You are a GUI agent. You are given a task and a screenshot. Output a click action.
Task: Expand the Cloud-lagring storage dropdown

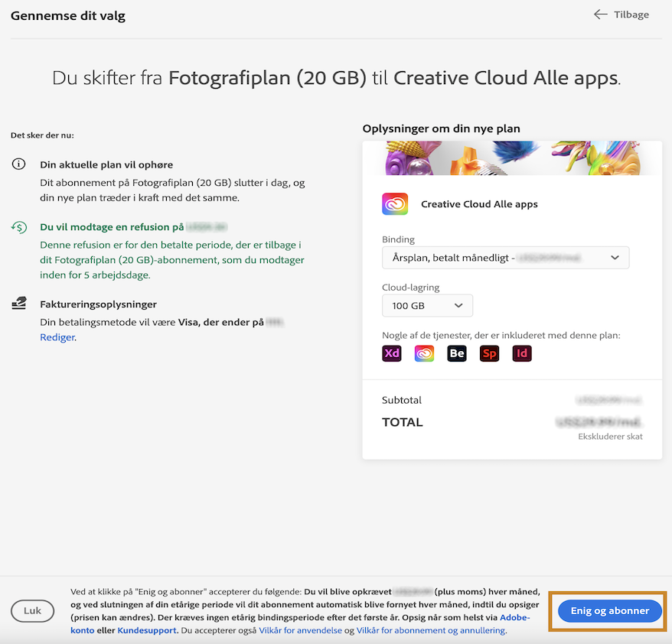coord(426,304)
